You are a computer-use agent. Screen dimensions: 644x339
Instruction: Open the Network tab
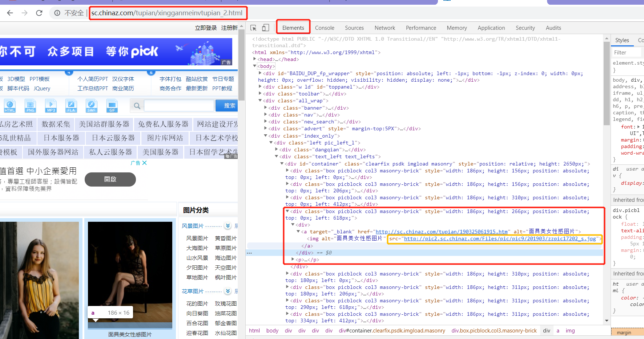pyautogui.click(x=385, y=28)
